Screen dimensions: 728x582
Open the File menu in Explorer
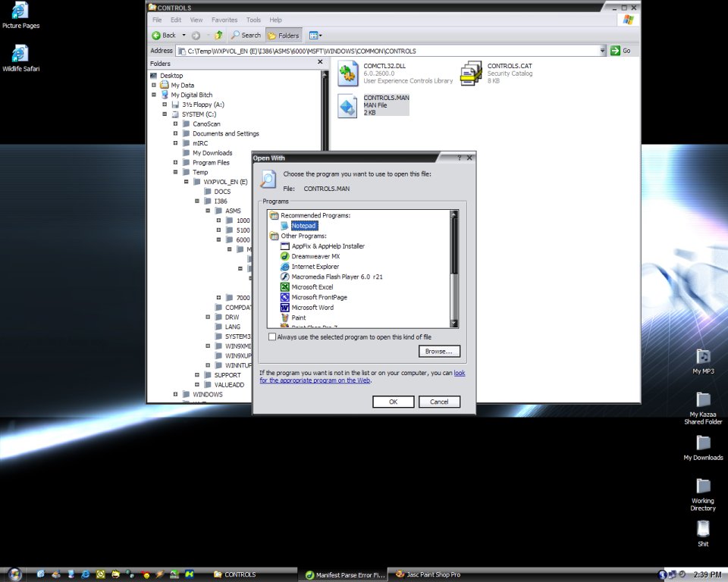point(157,20)
